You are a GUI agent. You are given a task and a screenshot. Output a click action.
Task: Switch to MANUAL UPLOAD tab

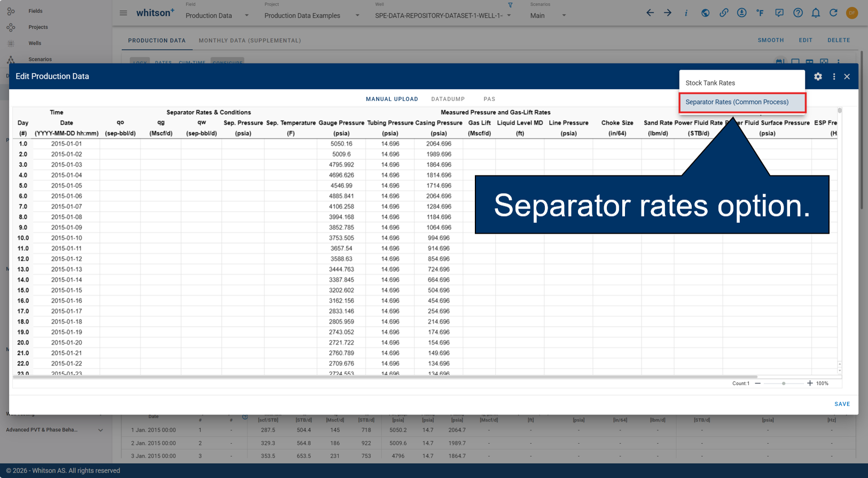tap(392, 99)
